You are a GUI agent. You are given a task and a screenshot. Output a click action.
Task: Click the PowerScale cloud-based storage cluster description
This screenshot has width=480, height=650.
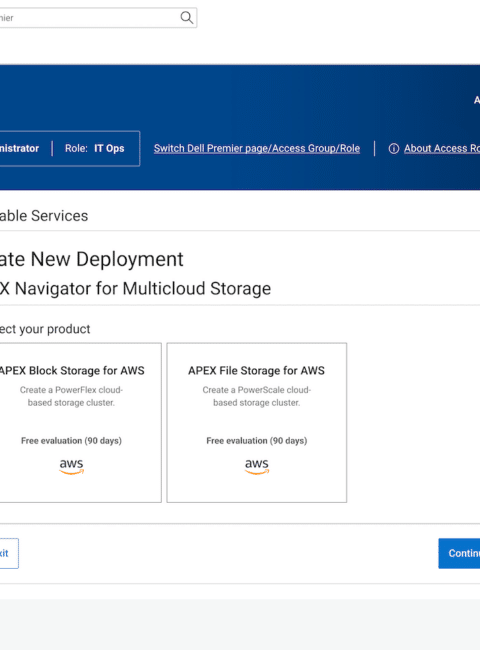pyautogui.click(x=257, y=396)
